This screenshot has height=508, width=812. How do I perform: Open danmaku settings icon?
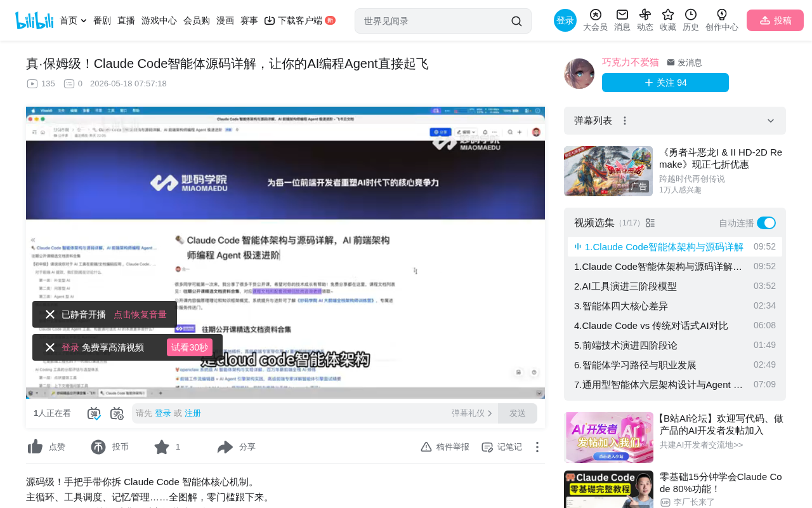117,413
